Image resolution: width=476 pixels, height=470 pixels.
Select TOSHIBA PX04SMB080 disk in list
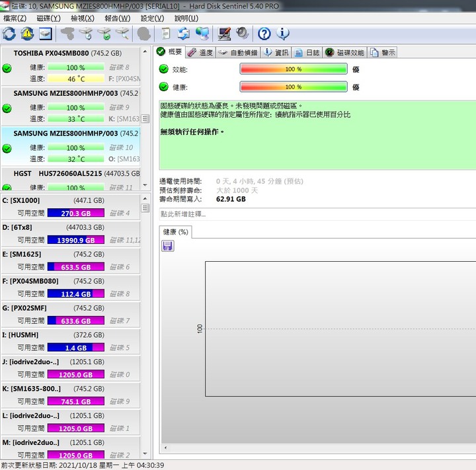click(x=71, y=66)
